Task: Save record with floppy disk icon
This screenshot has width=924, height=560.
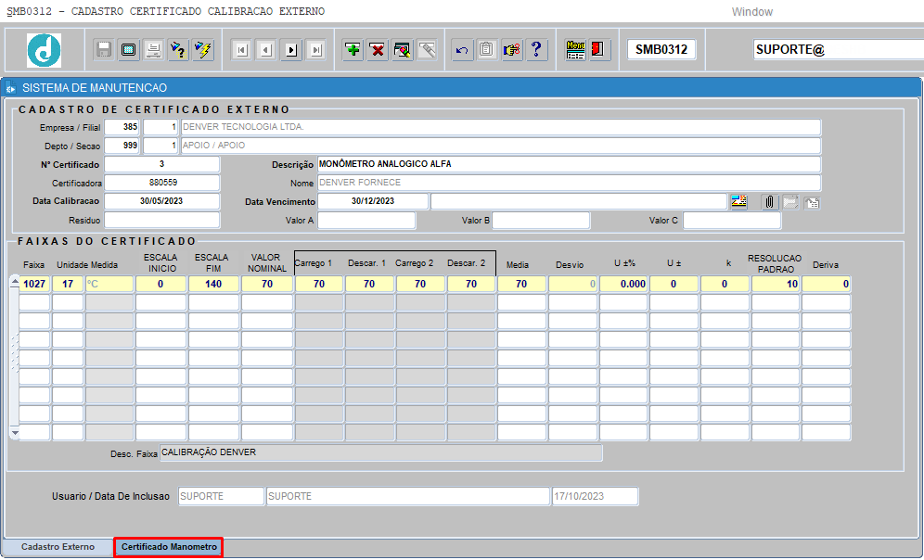Action: 104,50
